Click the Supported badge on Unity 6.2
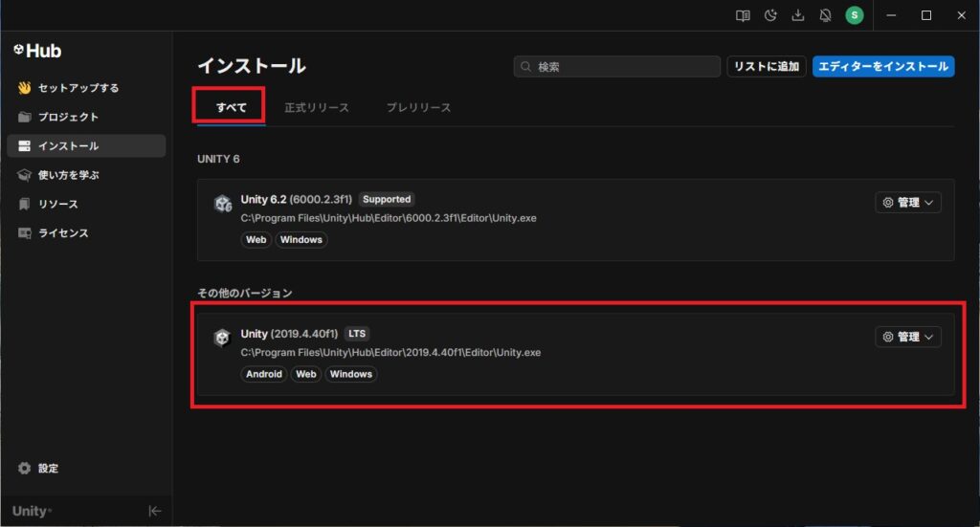The height and width of the screenshot is (527, 980). [387, 199]
